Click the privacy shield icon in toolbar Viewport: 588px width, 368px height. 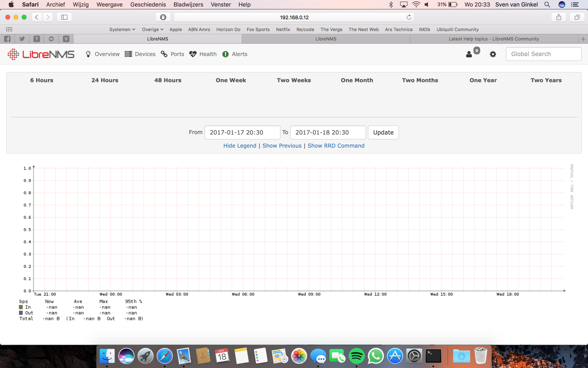pos(163,17)
